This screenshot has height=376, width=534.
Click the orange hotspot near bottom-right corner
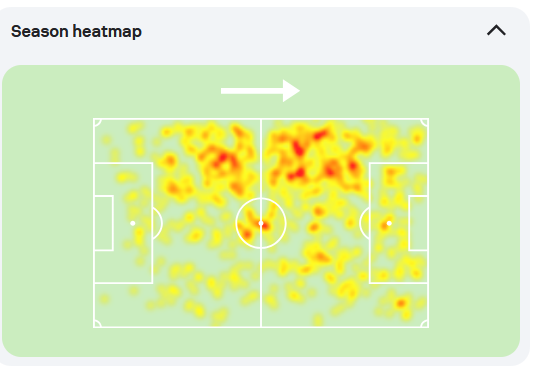tap(401, 303)
